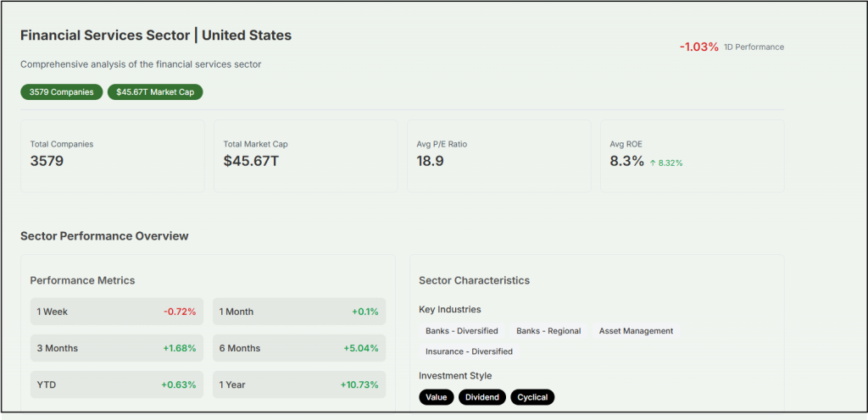The width and height of the screenshot is (868, 420).
Task: Select the 1 Week performance row
Action: (116, 312)
